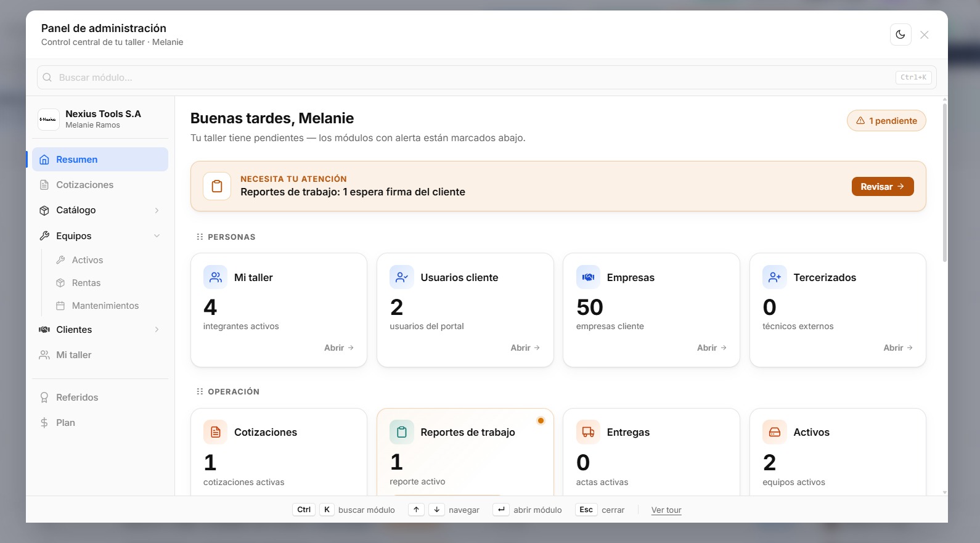Click the Equipos wrench icon

point(44,236)
